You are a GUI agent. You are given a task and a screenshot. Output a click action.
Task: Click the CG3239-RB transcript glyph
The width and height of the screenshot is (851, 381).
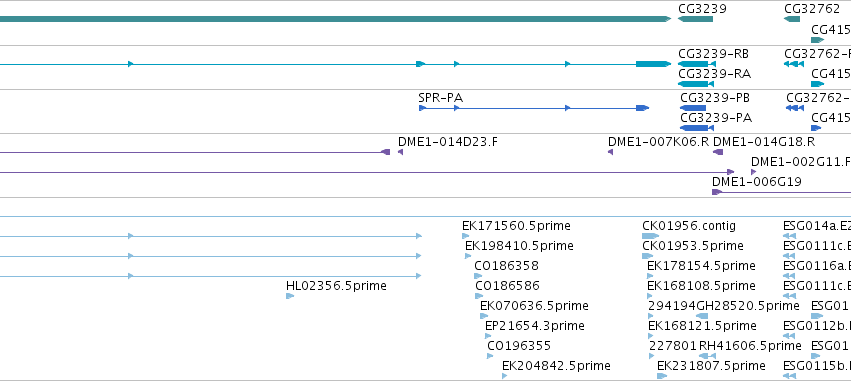point(697,64)
